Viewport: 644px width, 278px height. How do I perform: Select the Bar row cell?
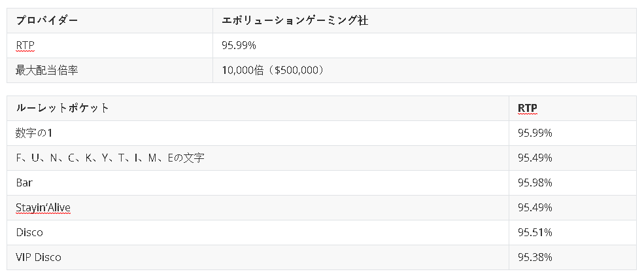(258, 182)
